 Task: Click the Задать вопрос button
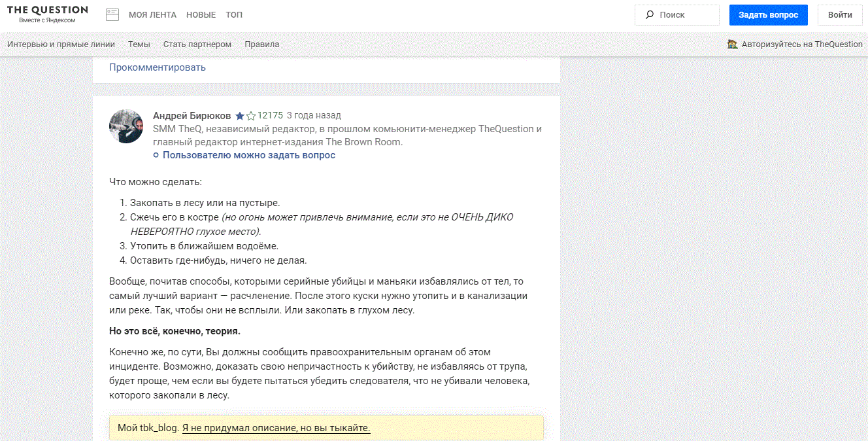coord(769,14)
